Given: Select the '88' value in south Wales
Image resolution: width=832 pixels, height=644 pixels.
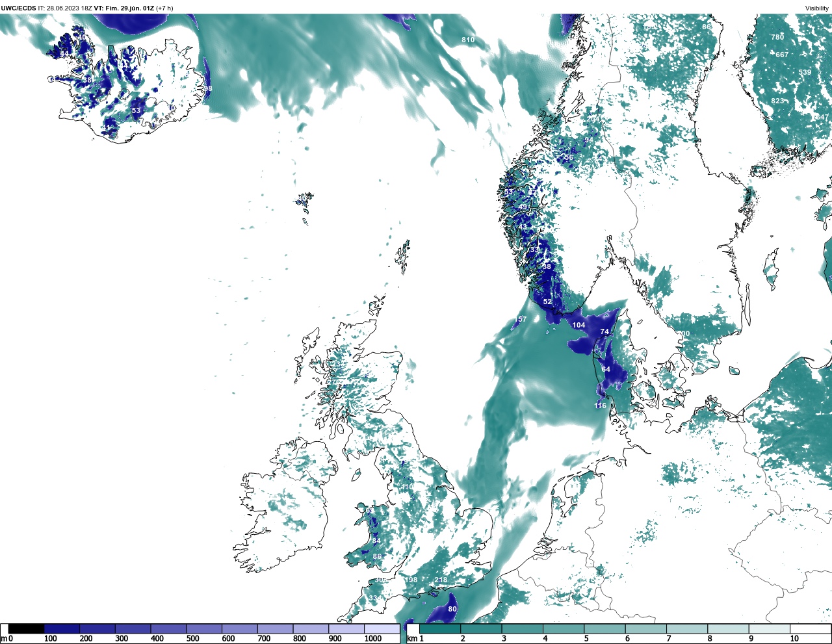Looking at the screenshot, I should coord(377,556).
